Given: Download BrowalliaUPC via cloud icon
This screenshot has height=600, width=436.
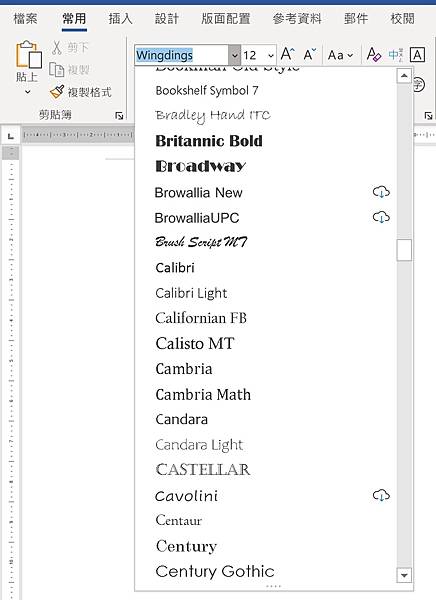Looking at the screenshot, I should pyautogui.click(x=381, y=217).
